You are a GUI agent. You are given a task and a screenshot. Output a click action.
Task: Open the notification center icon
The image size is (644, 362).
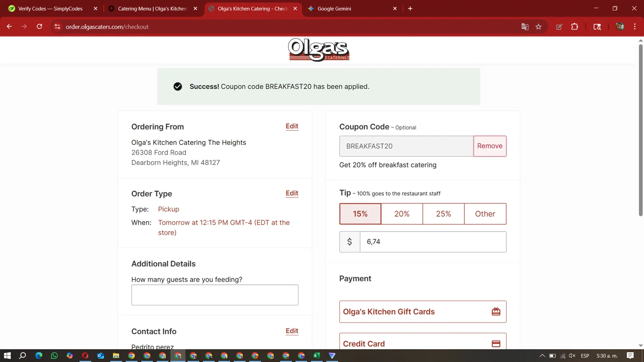[630, 356]
